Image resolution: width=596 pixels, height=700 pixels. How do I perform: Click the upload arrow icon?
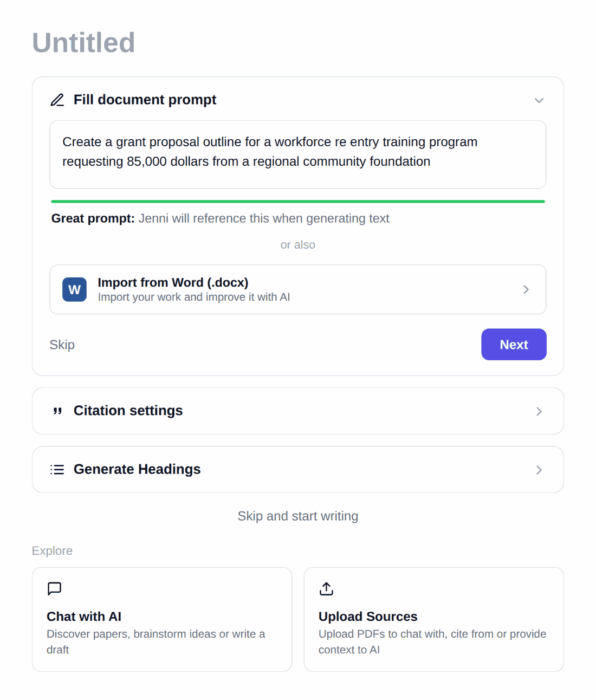click(x=326, y=588)
